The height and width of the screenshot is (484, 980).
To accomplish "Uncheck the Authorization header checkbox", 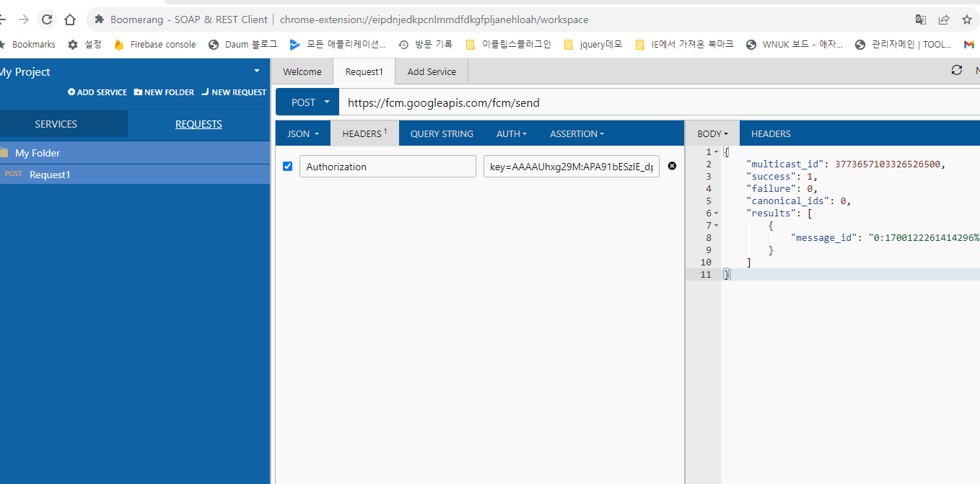I will point(288,167).
